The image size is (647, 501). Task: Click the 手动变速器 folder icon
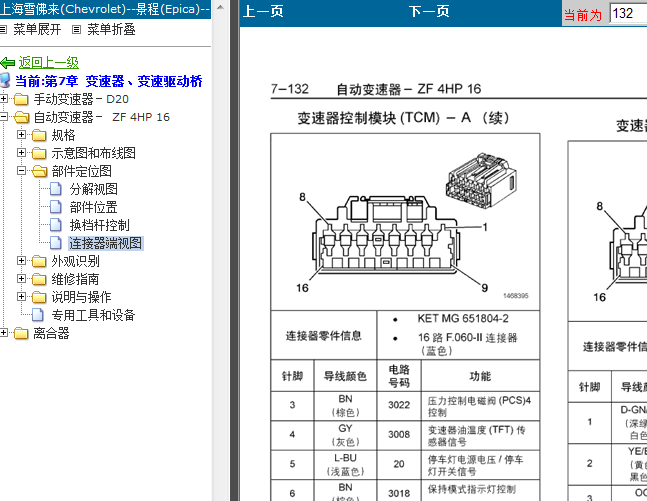point(21,99)
